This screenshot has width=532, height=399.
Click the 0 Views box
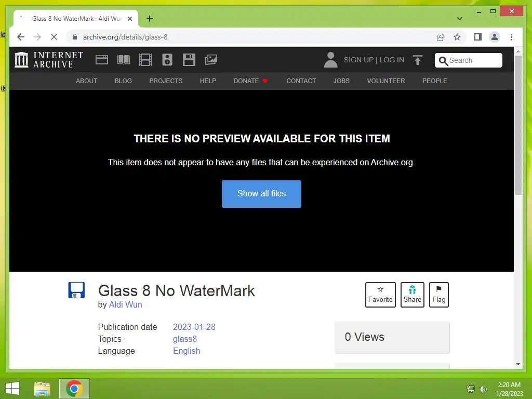click(x=392, y=337)
